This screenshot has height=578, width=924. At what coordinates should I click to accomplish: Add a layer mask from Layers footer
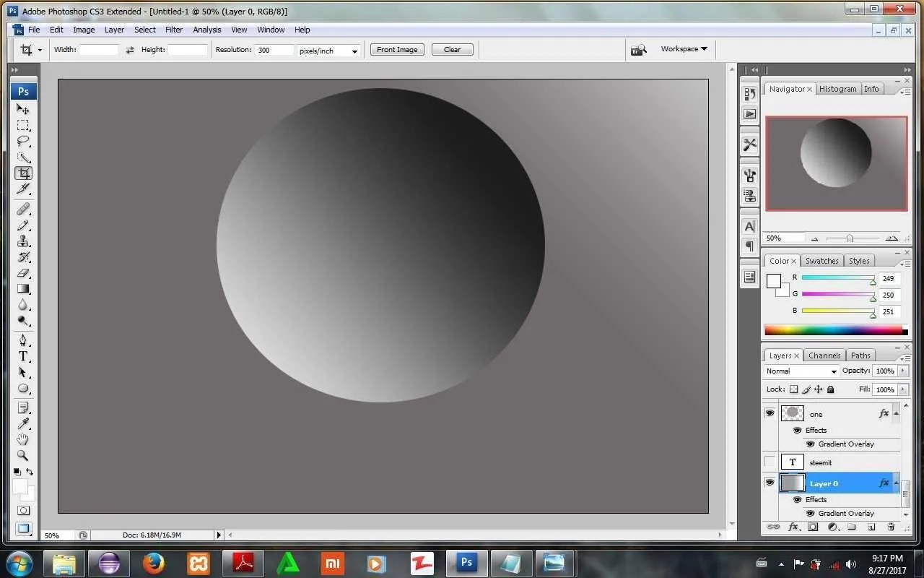tap(813, 527)
